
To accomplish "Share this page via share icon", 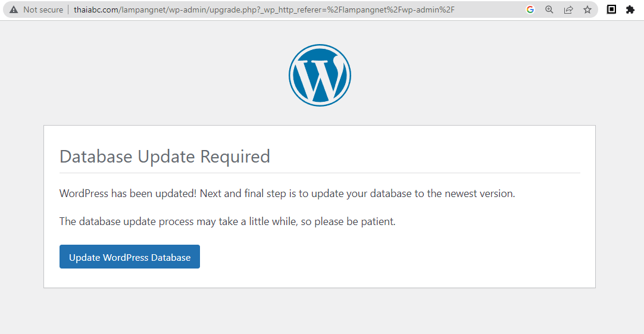I will (x=568, y=10).
